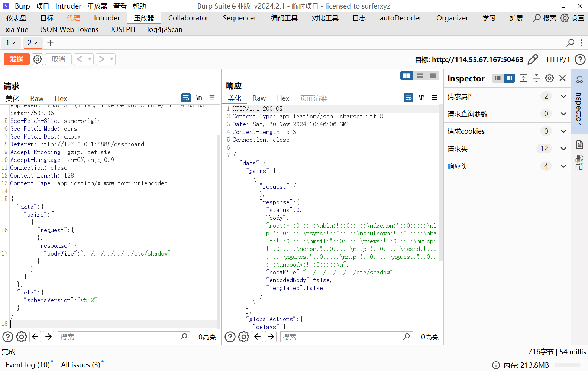Open request search settings gear icon
Viewport: 588px width, 371px height.
[22, 337]
